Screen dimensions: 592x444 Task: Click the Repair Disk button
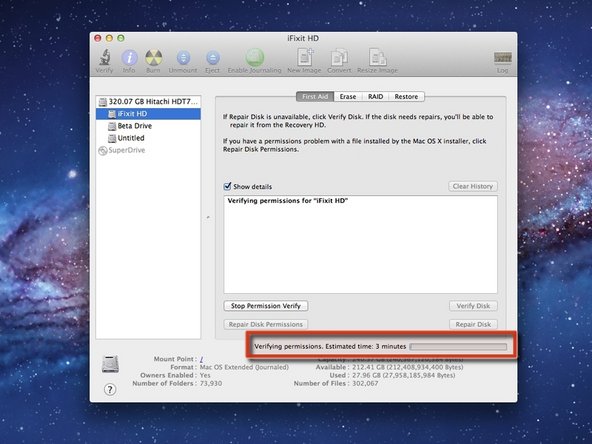(473, 324)
